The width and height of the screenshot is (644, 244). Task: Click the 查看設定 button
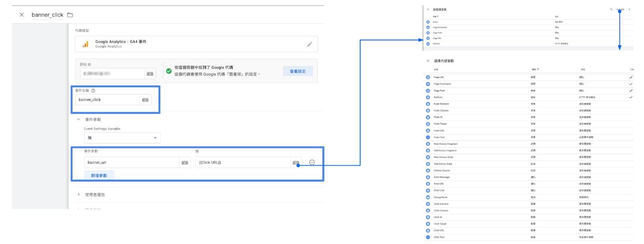coord(298,72)
